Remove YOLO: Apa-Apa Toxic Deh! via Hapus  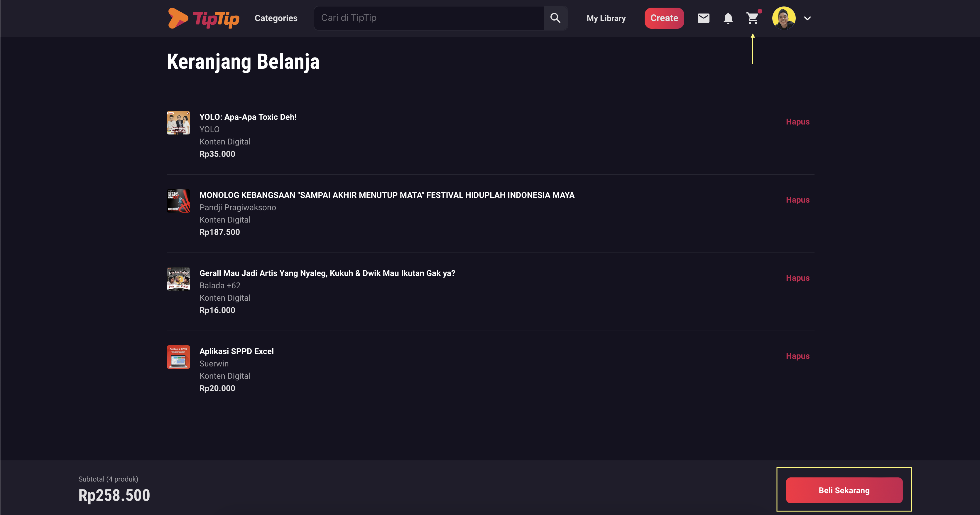pyautogui.click(x=797, y=122)
